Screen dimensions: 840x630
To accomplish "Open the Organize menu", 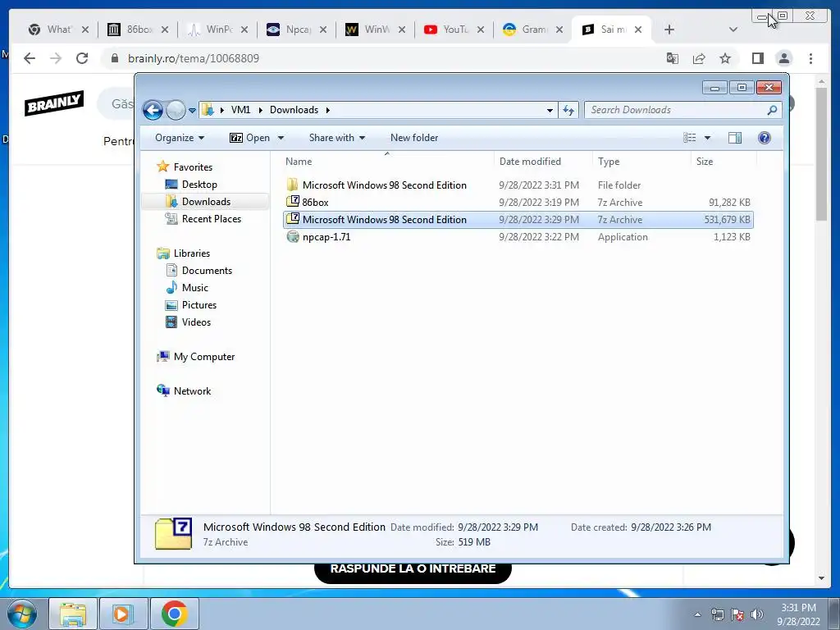I will pos(180,138).
